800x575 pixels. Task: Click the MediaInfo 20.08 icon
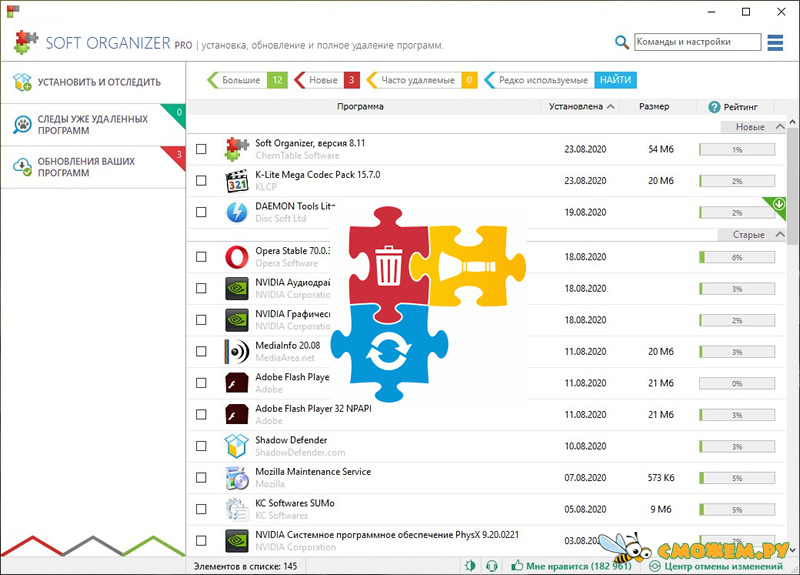pos(237,352)
